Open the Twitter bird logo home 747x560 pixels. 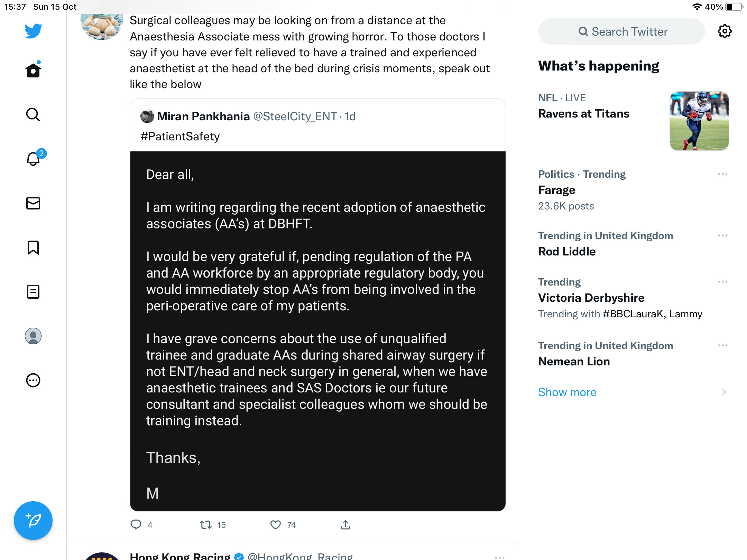[x=33, y=31]
